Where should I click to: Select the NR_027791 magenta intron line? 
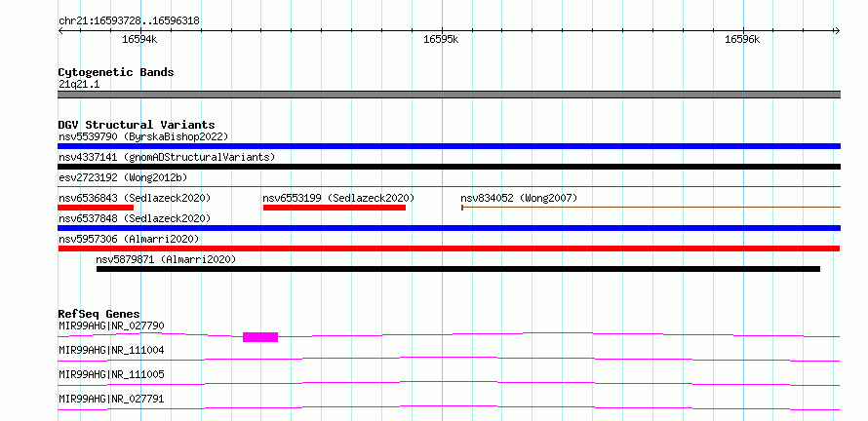(x=449, y=407)
